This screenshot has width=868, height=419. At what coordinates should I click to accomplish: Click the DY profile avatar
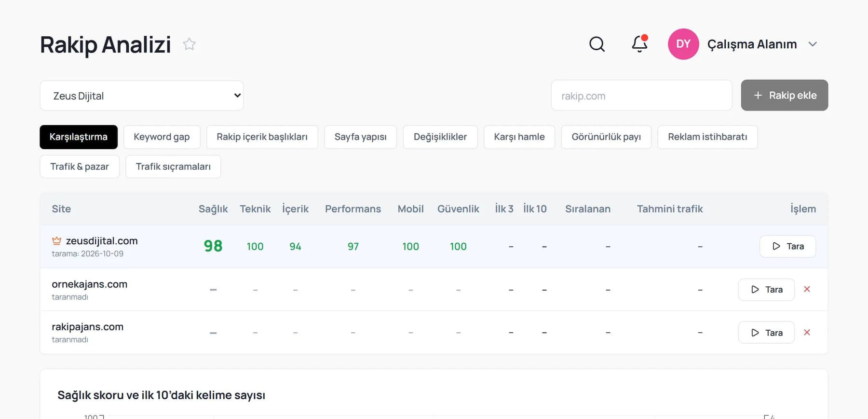[683, 44]
